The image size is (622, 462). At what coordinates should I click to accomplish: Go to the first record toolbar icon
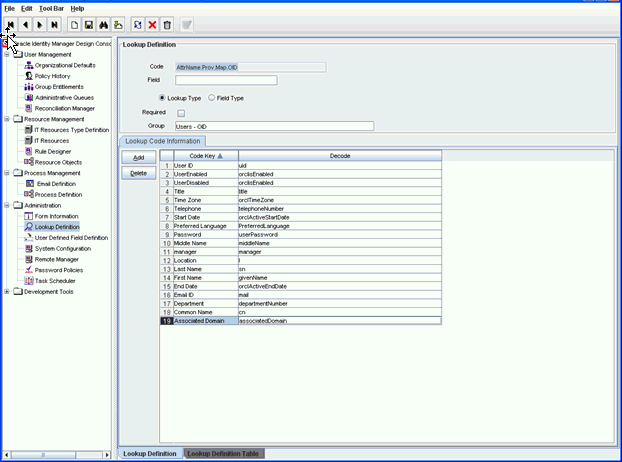(11, 25)
